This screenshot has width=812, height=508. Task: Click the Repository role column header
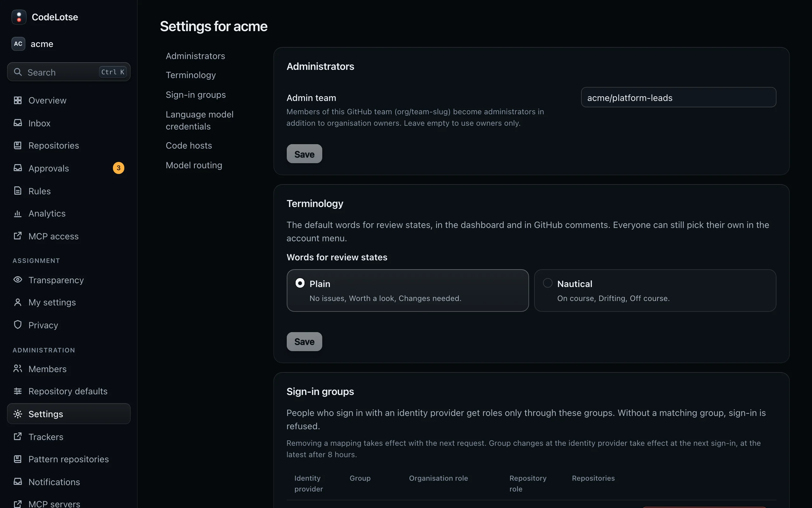528,484
